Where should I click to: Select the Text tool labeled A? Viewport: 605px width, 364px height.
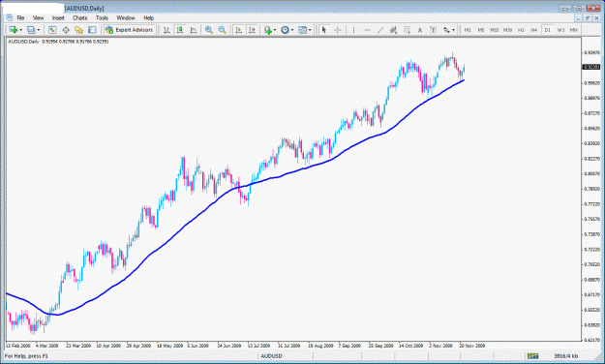420,30
